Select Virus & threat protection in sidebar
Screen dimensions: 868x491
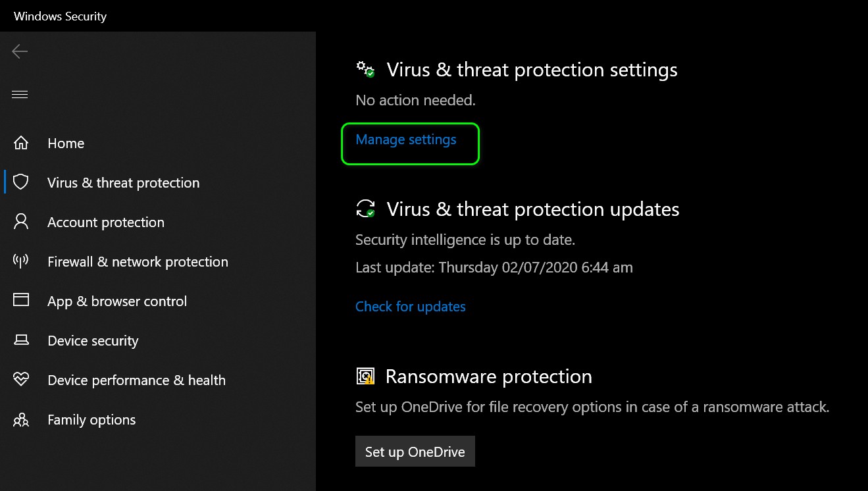(x=123, y=182)
